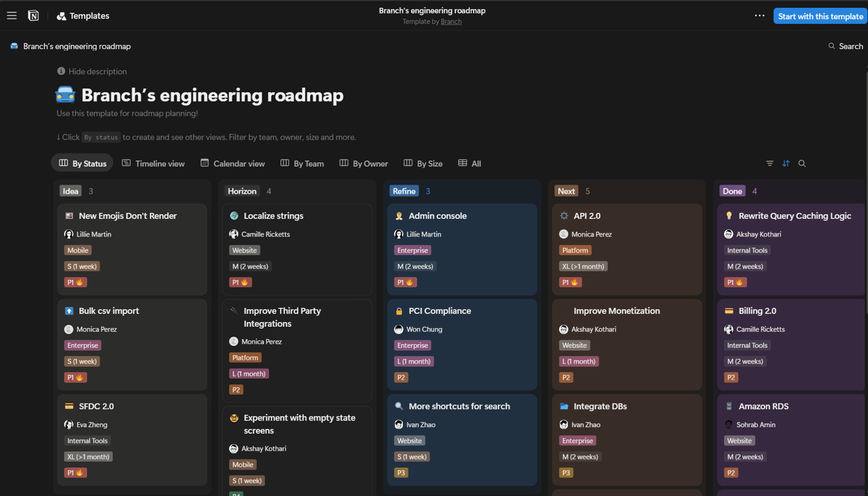The height and width of the screenshot is (496, 868).
Task: Click the large car emoji beside the page title
Action: coord(65,95)
